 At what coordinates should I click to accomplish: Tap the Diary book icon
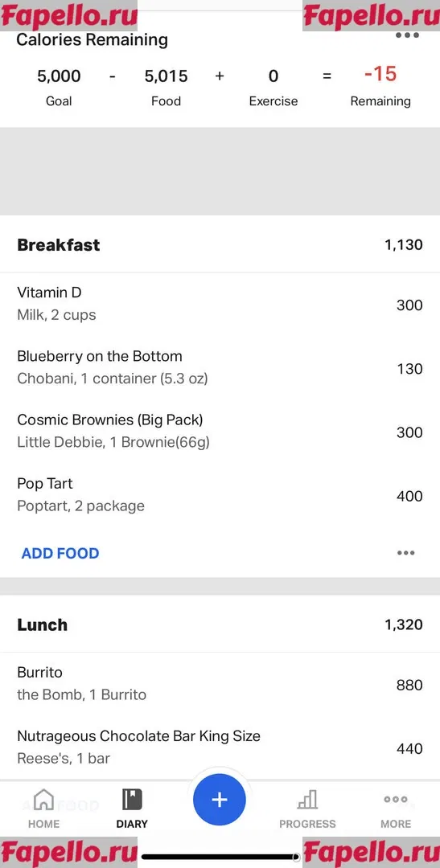132,800
